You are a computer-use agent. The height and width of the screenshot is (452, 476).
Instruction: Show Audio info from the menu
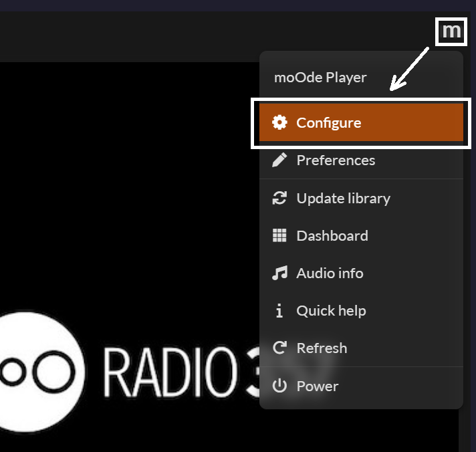[x=330, y=273]
